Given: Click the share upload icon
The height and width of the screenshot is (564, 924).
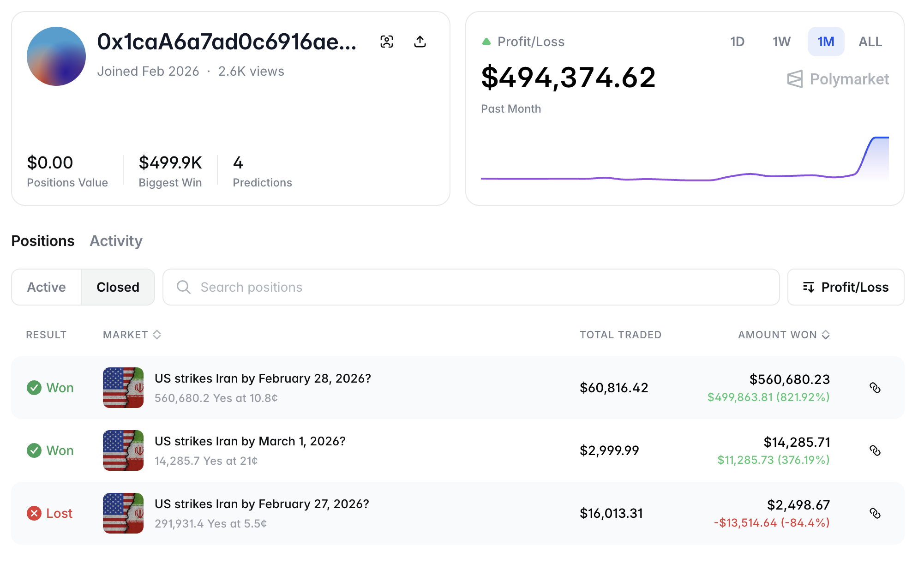Looking at the screenshot, I should pos(420,42).
